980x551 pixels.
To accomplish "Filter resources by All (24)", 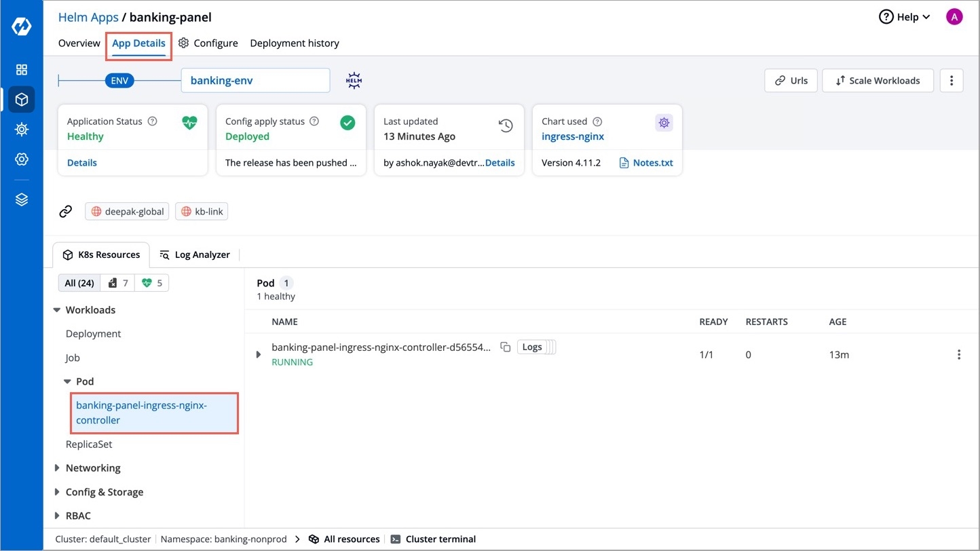I will coord(79,283).
